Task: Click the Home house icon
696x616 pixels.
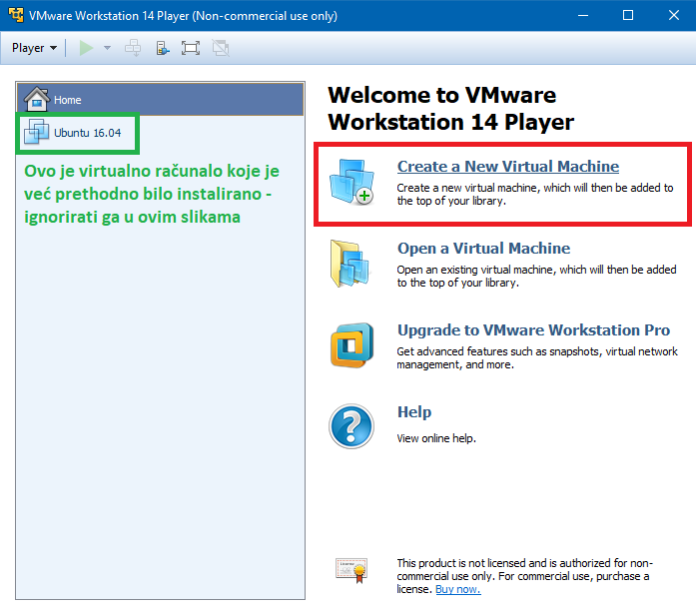Action: [x=36, y=99]
